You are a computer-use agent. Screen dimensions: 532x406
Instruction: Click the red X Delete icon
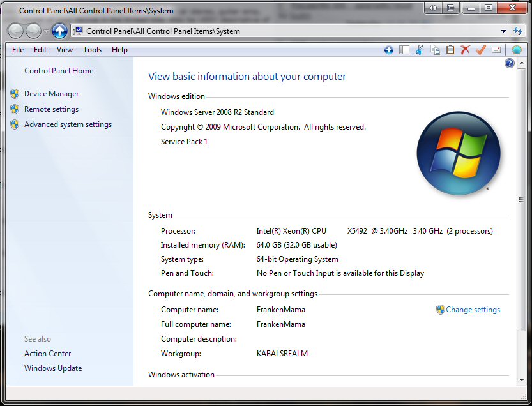465,50
